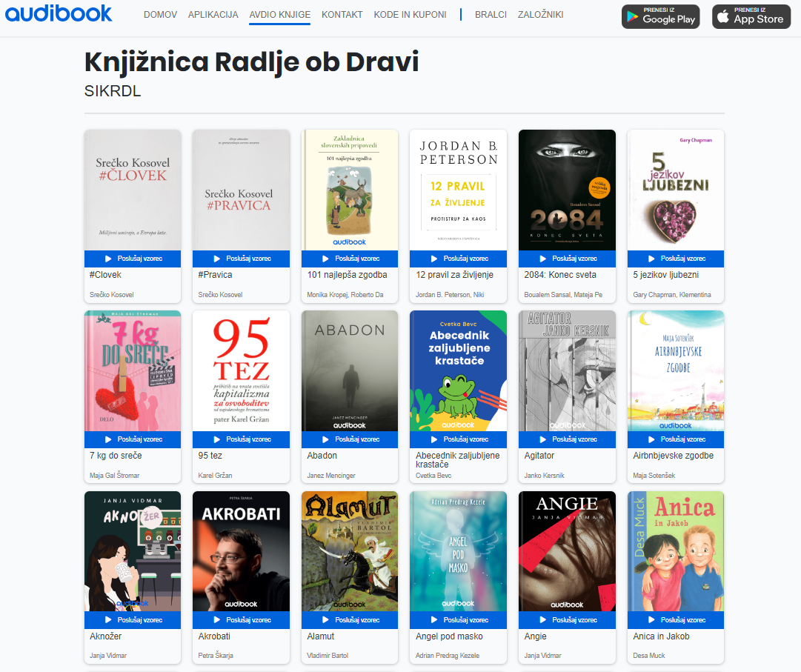Click the title link 'Anica in Jakob'
This screenshot has width=801, height=672.
pos(662,636)
